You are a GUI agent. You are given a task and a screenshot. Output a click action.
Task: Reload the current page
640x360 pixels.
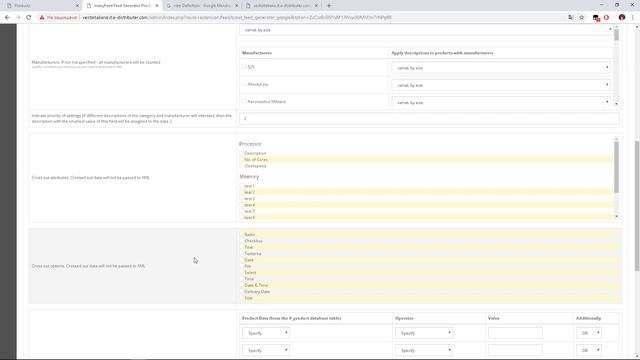(x=29, y=18)
